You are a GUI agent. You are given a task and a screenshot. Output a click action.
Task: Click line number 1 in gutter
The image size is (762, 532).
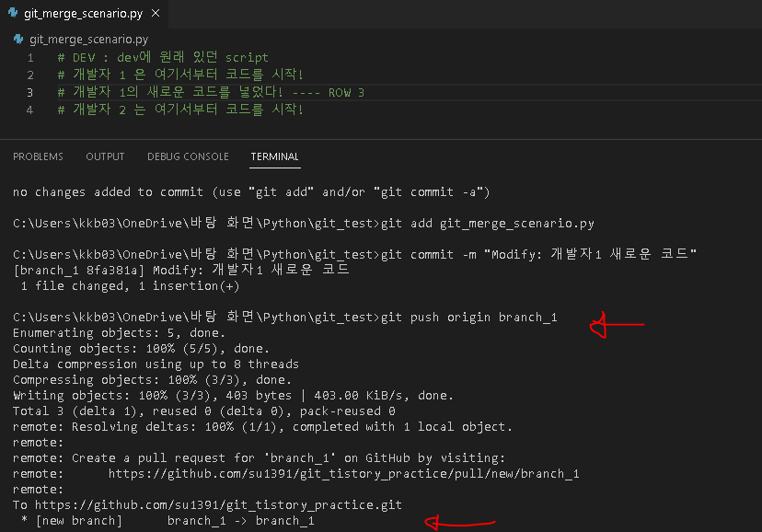point(30,58)
